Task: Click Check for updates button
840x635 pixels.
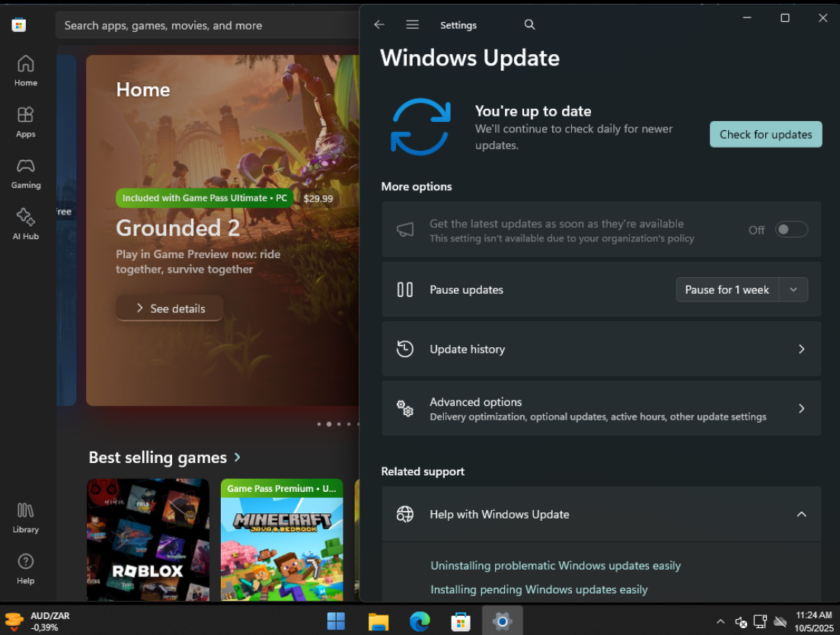Action: [x=765, y=135]
